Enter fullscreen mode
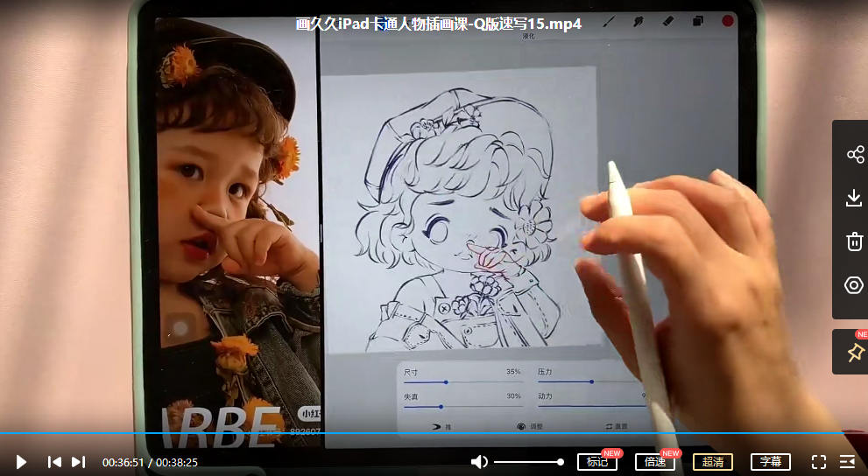The image size is (868, 476). pyautogui.click(x=819, y=462)
